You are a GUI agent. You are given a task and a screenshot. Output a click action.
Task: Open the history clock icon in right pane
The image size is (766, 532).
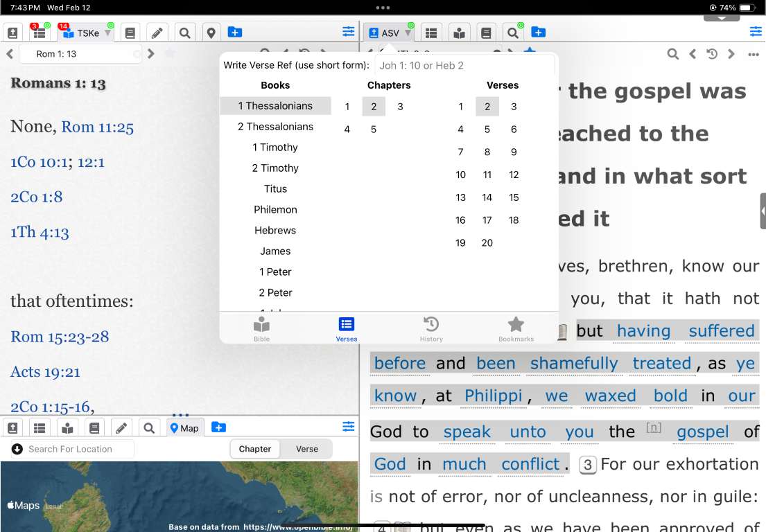pos(712,54)
